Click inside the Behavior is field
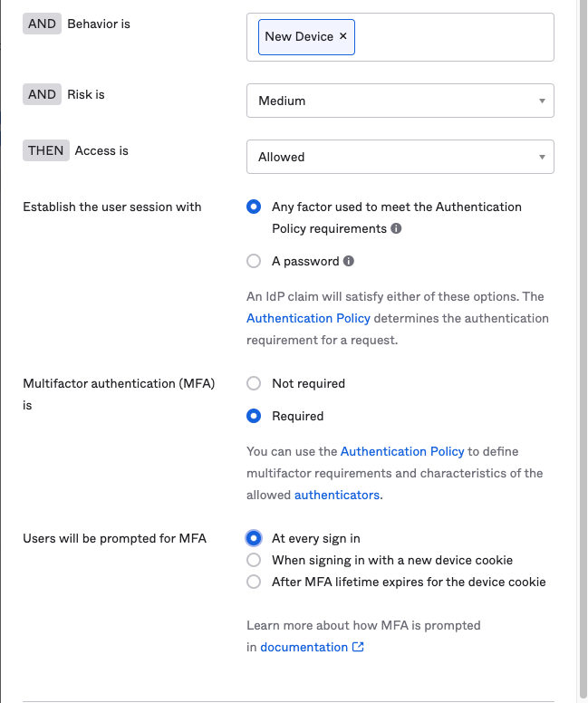 pyautogui.click(x=453, y=37)
